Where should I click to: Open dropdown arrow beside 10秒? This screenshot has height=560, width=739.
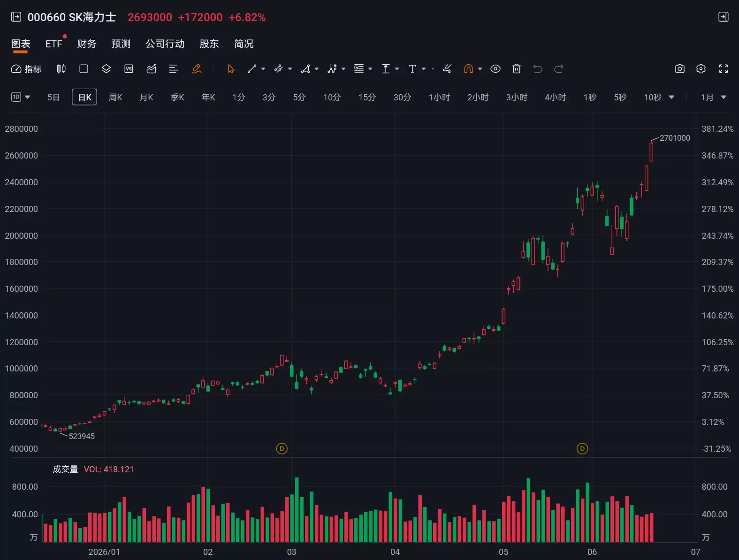tap(671, 97)
